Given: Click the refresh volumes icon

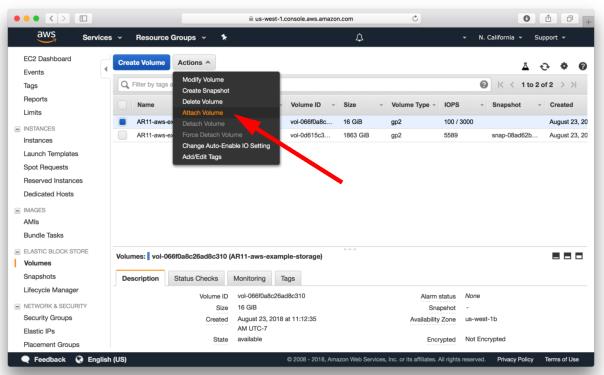Looking at the screenshot, I should point(544,67).
